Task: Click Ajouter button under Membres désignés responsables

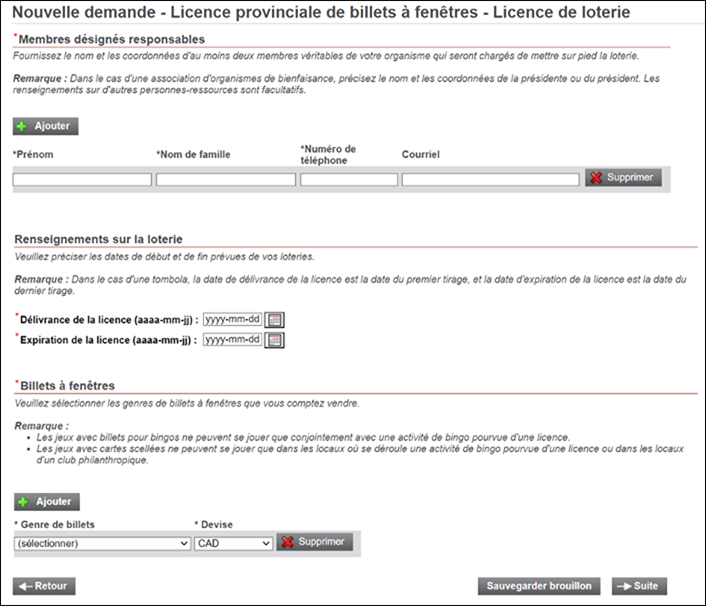Action: pos(45,126)
